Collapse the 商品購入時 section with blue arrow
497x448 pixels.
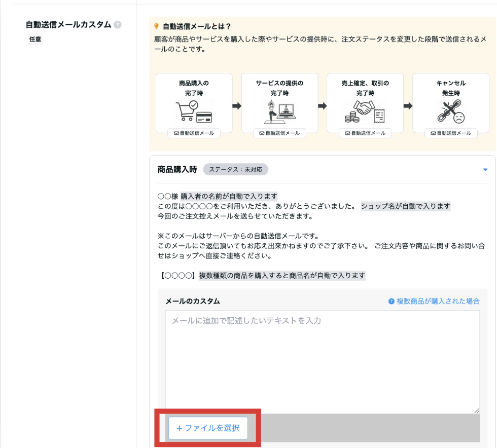click(x=485, y=170)
